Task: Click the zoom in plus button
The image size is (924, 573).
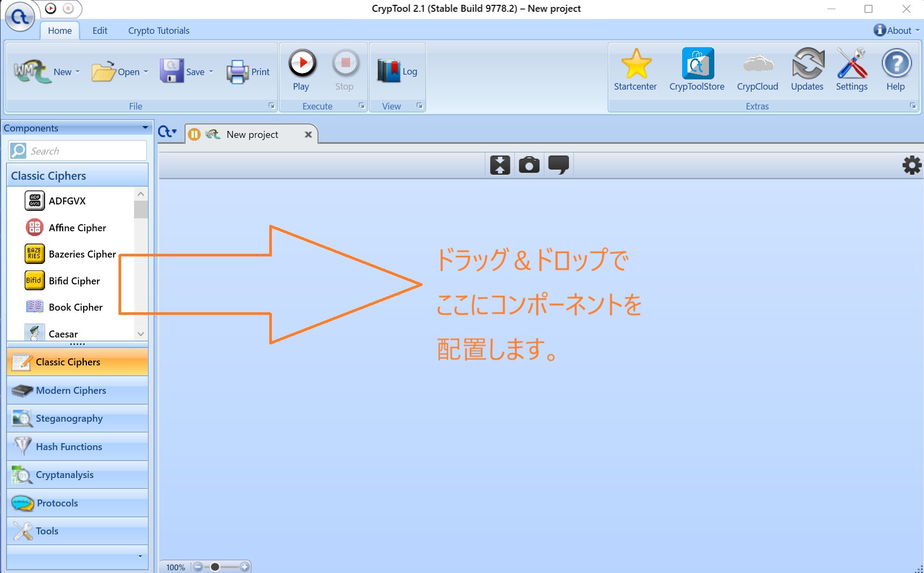Action: click(245, 567)
